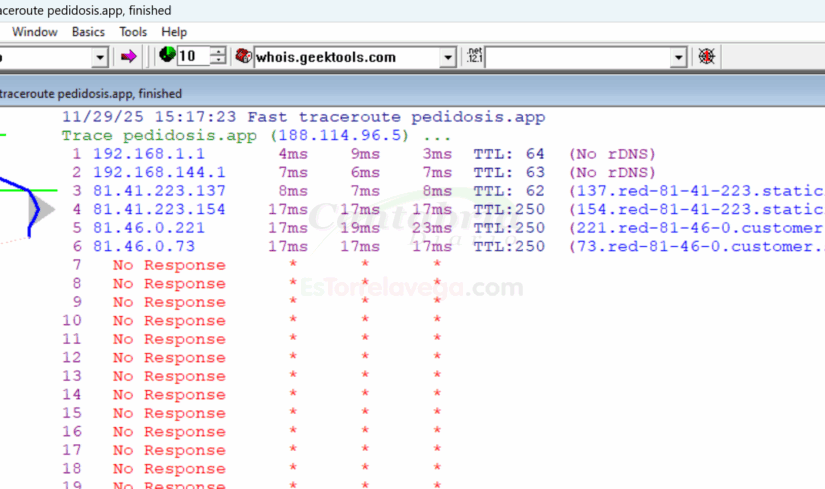Click 'No Response' on hop 17
The height and width of the screenshot is (489, 825).
[x=169, y=450]
